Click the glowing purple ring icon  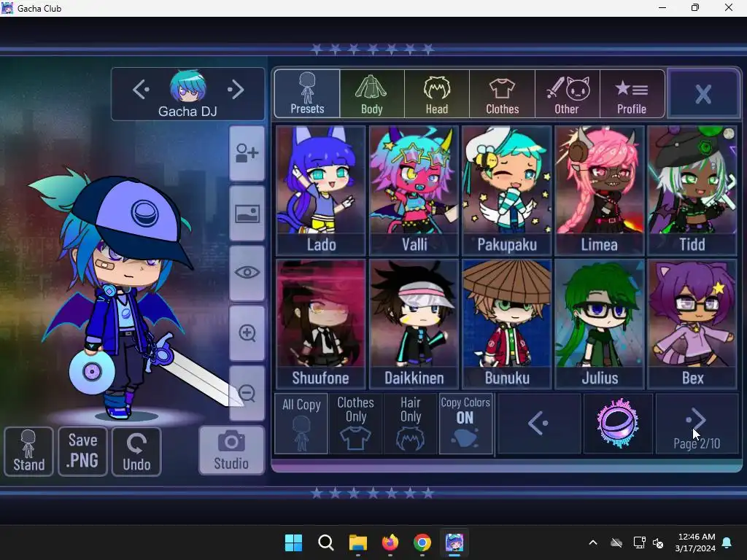pyautogui.click(x=618, y=423)
